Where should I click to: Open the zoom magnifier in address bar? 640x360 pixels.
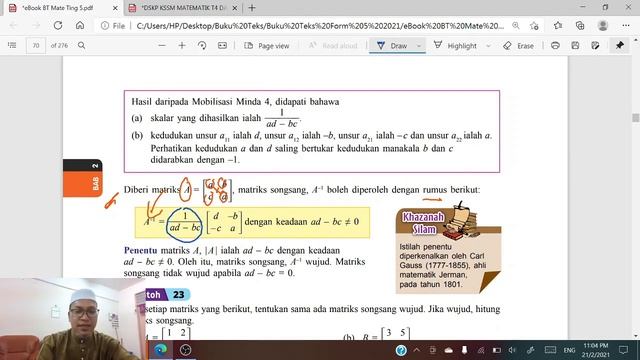pyautogui.click(x=516, y=26)
